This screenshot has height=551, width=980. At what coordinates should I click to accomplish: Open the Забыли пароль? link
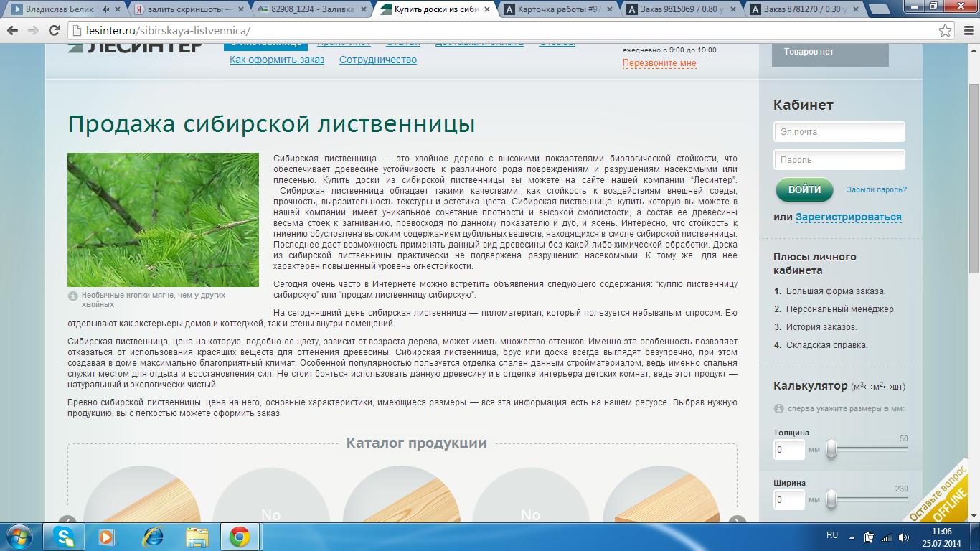click(877, 190)
